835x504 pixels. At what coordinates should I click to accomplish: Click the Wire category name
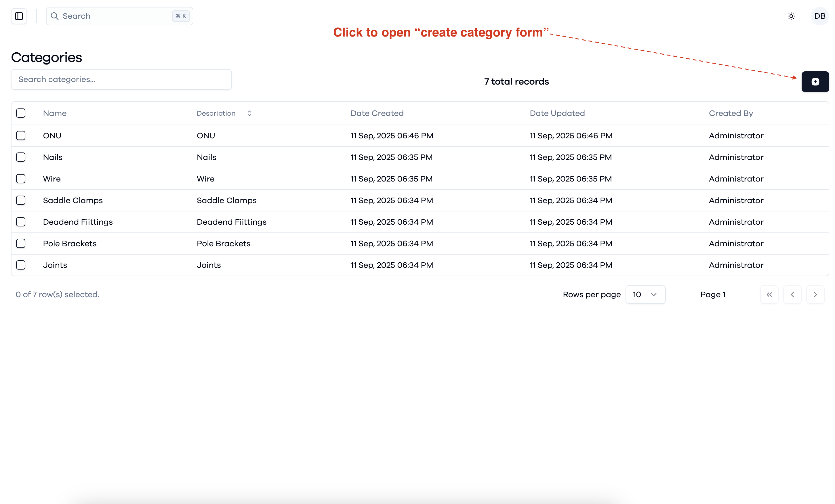(x=52, y=179)
